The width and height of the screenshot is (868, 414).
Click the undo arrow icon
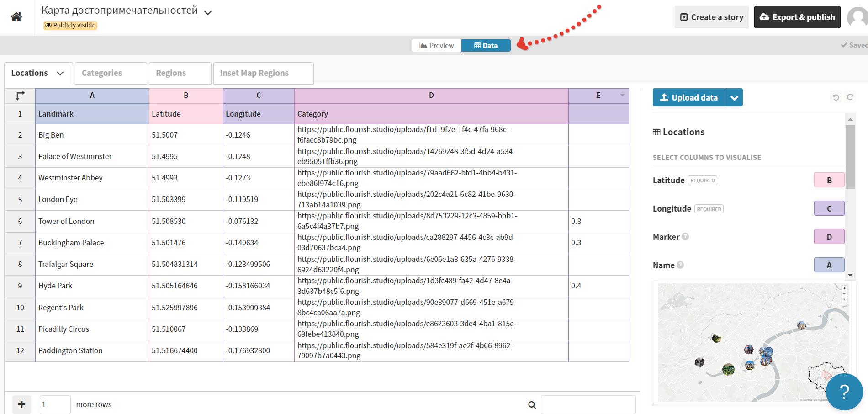tap(836, 97)
